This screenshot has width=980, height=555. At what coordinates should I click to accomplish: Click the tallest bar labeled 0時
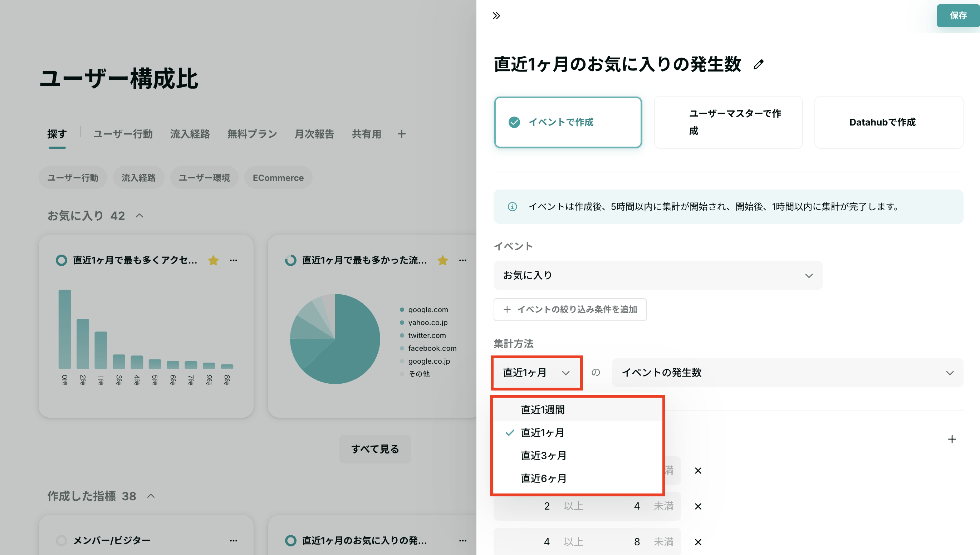[64, 329]
